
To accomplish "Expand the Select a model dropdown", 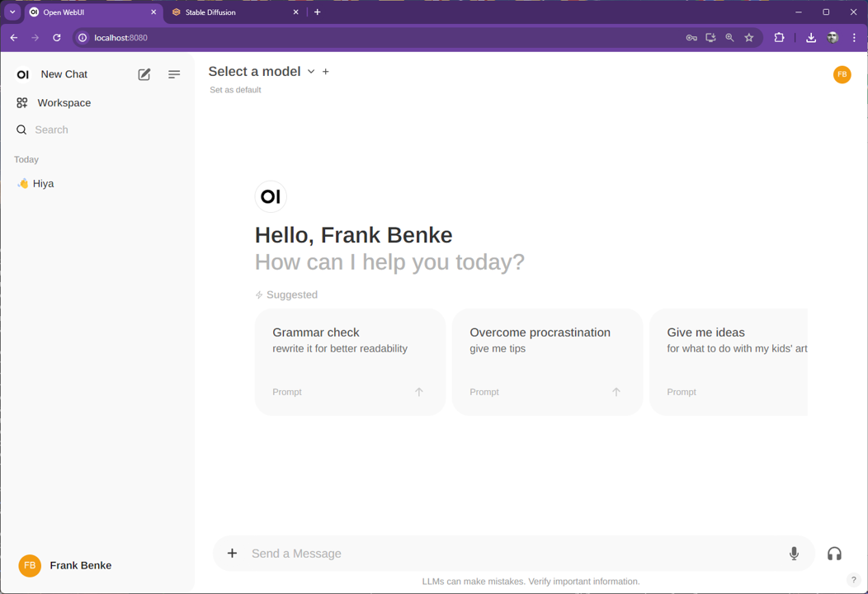I will click(x=262, y=72).
